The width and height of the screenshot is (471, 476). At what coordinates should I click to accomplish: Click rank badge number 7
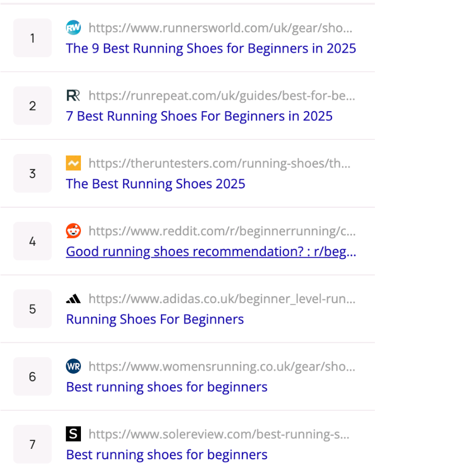[32, 444]
